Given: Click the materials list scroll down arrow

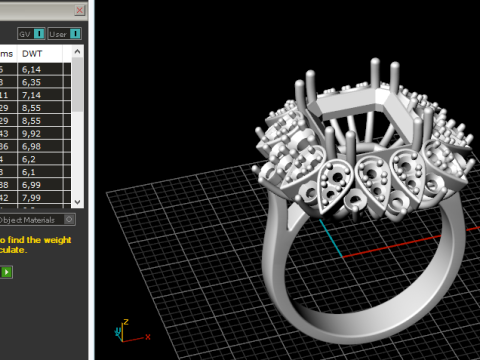Looking at the screenshot, I should 77,202.
